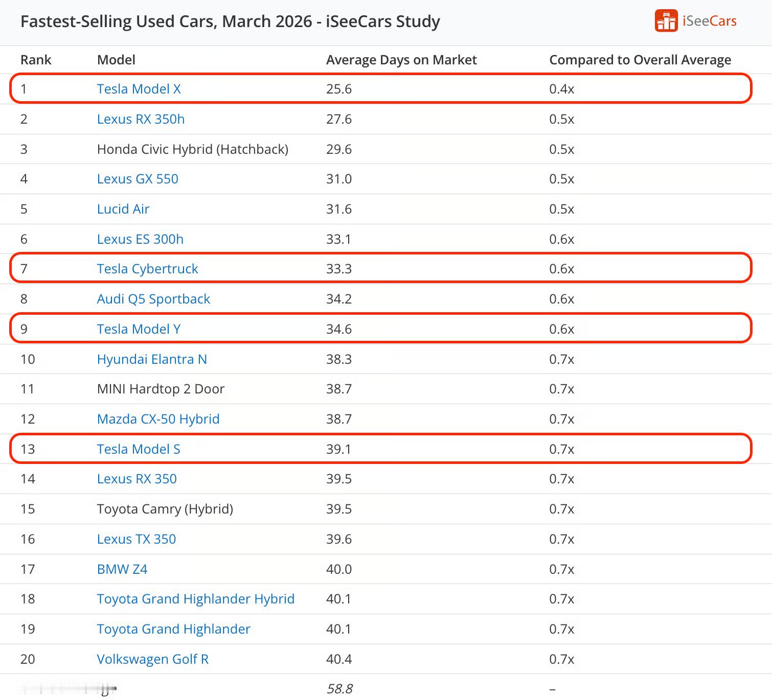Select the 'Rank' column header
This screenshot has height=700, width=772.
[x=36, y=60]
